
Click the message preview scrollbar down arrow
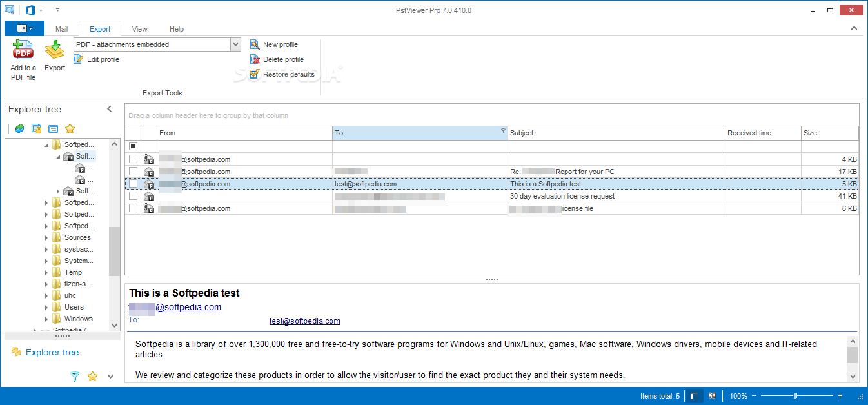(853, 376)
